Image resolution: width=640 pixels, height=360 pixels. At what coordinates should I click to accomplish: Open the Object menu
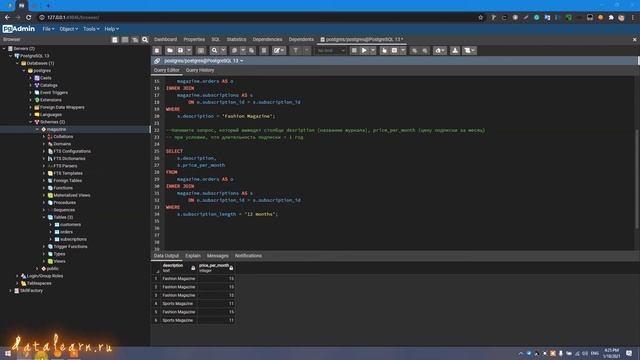tap(68, 29)
